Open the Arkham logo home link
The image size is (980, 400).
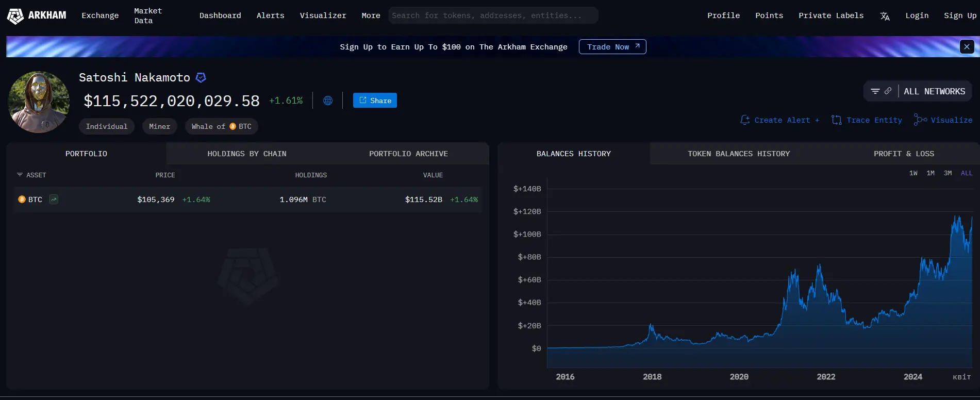[x=37, y=16]
